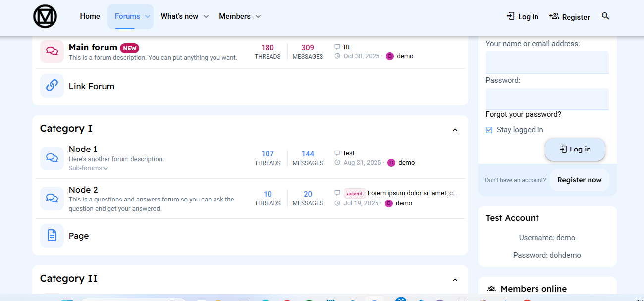Collapse the Category I section
This screenshot has width=644, height=301.
point(455,130)
